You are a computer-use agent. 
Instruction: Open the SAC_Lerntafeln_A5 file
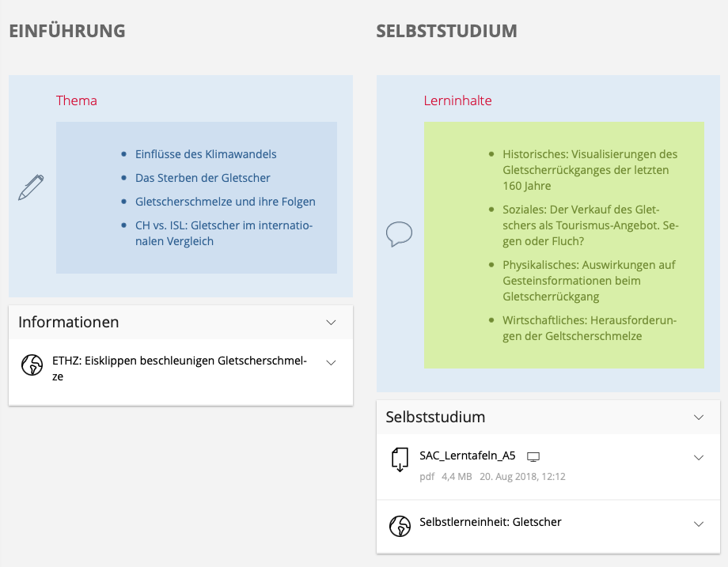click(x=467, y=455)
